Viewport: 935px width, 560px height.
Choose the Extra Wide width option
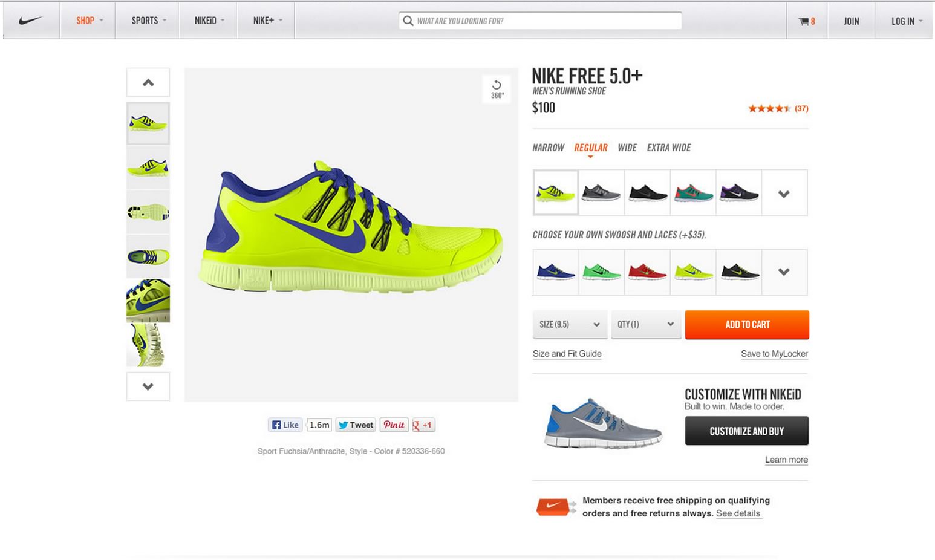click(x=668, y=148)
